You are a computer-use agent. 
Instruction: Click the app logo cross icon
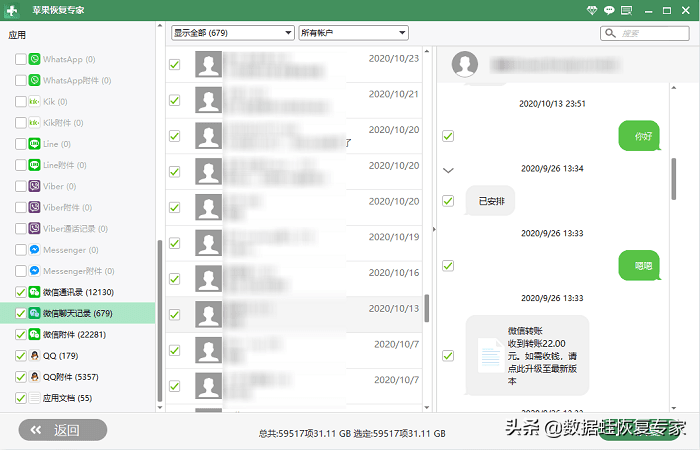click(x=11, y=10)
